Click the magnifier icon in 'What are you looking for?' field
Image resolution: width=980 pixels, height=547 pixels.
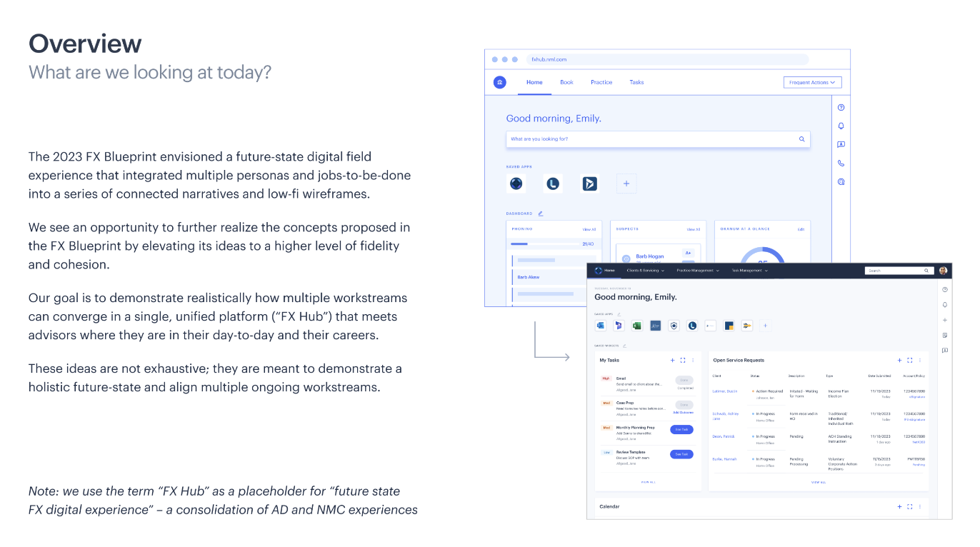[801, 139]
